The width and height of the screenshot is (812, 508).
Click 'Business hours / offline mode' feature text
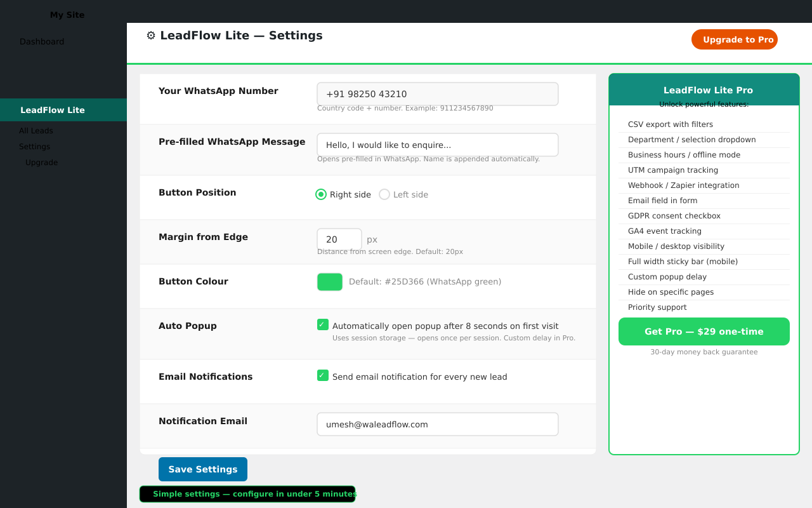click(684, 155)
